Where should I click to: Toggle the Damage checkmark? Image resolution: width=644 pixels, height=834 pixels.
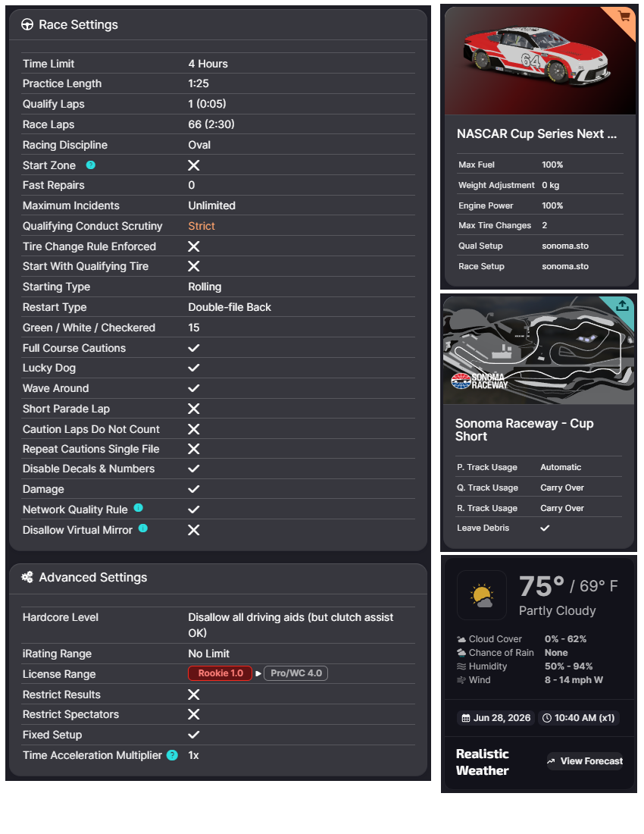pos(194,489)
